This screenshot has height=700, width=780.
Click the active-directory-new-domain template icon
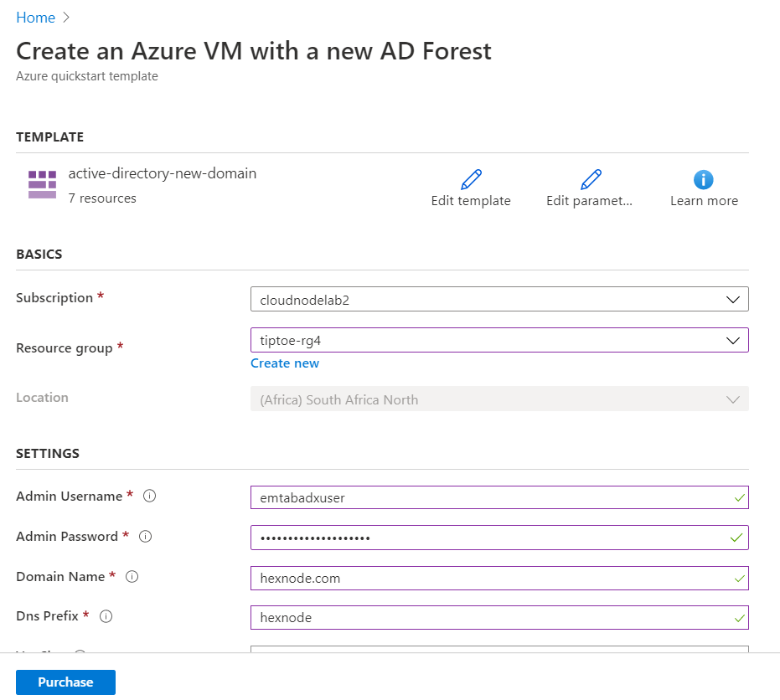tap(42, 184)
